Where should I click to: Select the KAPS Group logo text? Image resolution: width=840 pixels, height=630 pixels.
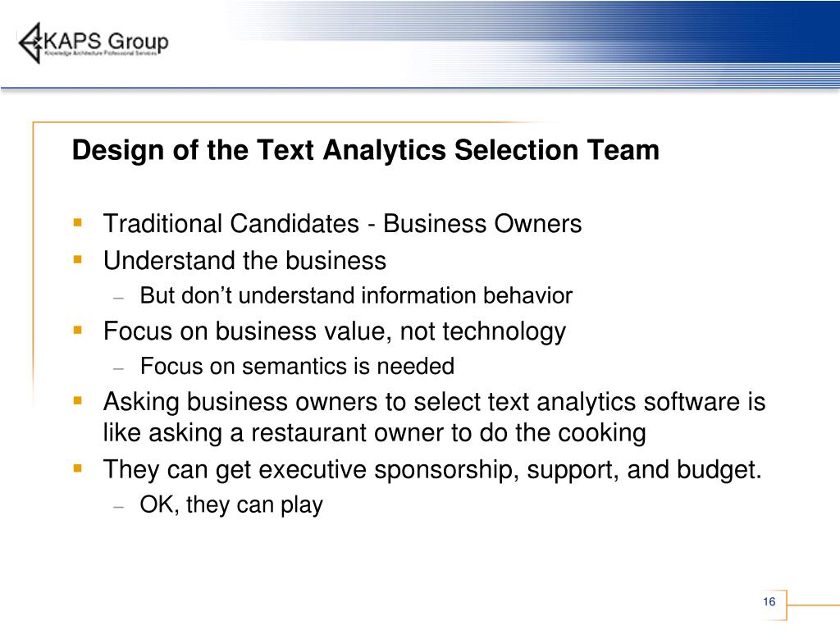[106, 42]
